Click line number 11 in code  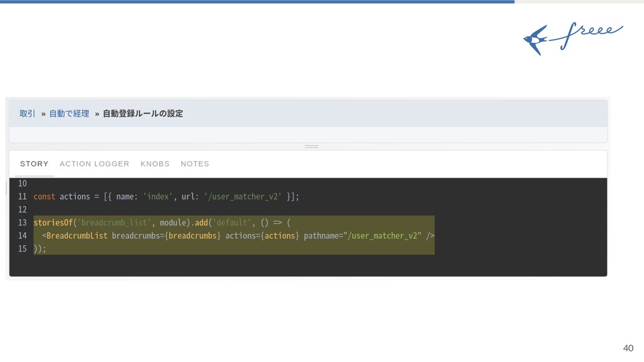[22, 197]
